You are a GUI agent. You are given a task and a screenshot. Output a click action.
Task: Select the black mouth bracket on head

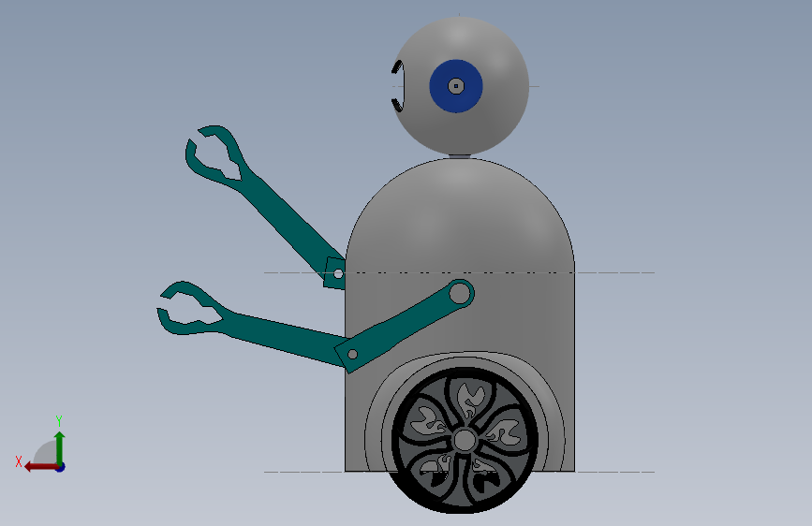point(398,86)
